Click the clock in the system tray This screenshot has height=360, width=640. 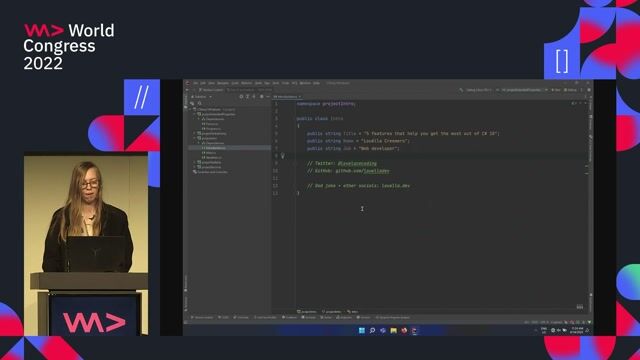coord(578,331)
